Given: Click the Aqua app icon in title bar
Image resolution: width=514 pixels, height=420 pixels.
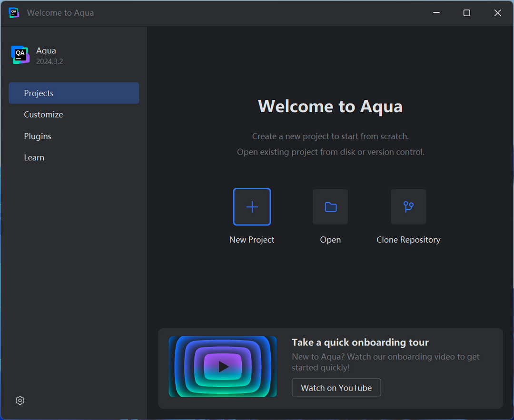Looking at the screenshot, I should click(14, 13).
